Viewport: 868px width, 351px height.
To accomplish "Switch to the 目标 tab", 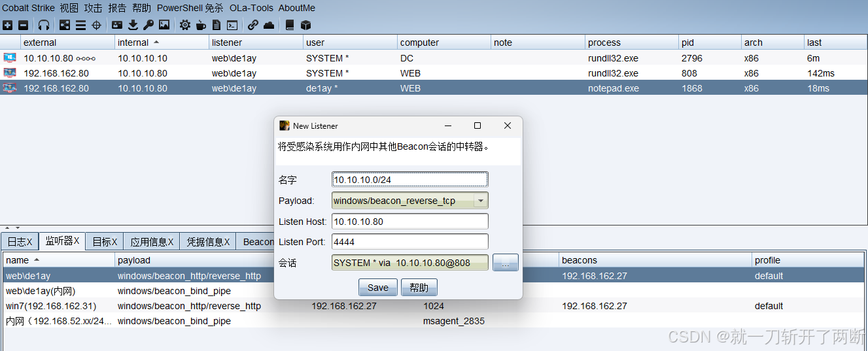I will point(105,241).
